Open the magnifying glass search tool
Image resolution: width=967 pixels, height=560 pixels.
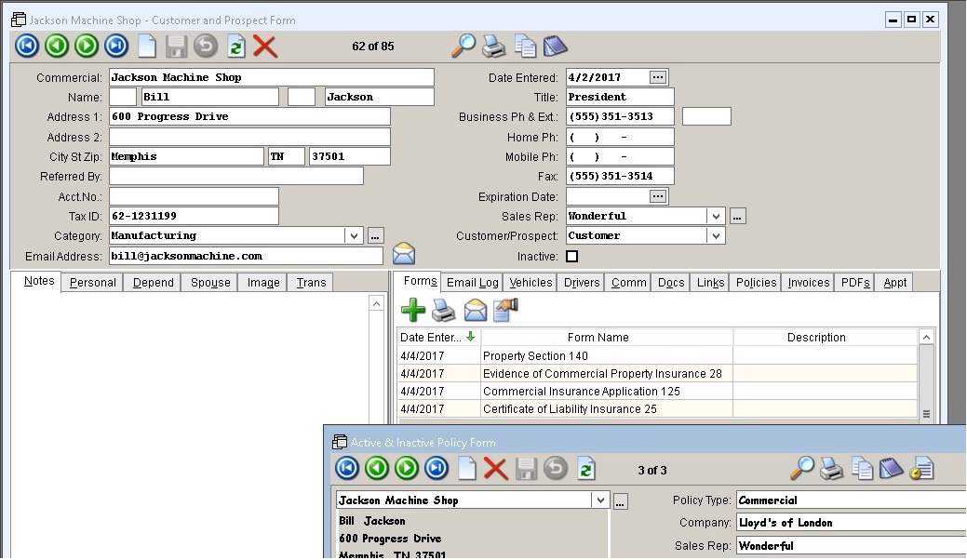463,46
